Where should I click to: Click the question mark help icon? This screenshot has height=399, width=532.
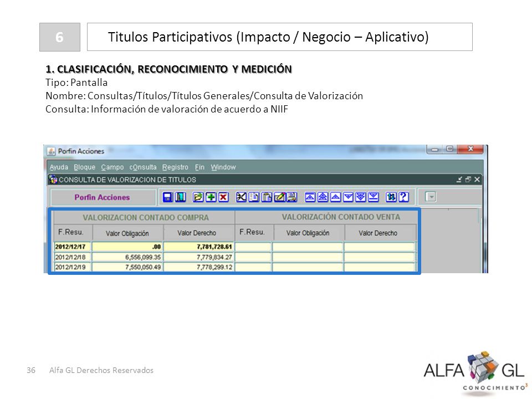[404, 197]
